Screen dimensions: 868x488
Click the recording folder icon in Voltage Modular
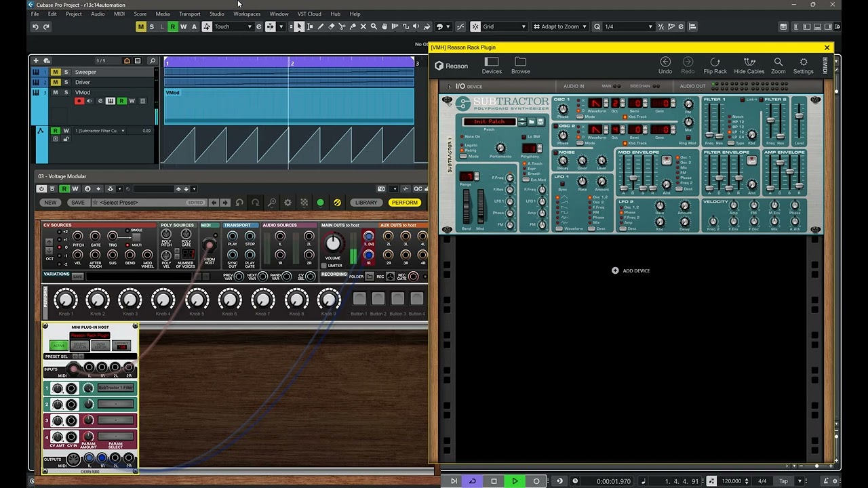pyautogui.click(x=370, y=277)
